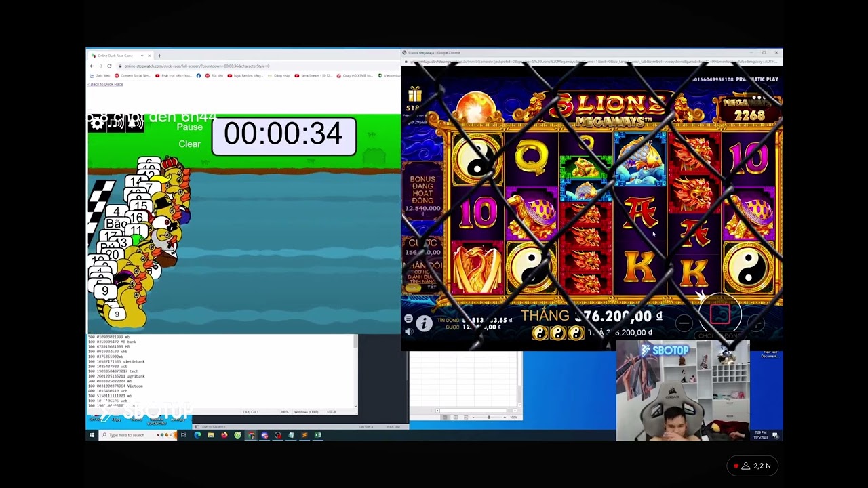Open Microsoft Edge from taskbar
This screenshot has width=868, height=488.
click(x=197, y=435)
